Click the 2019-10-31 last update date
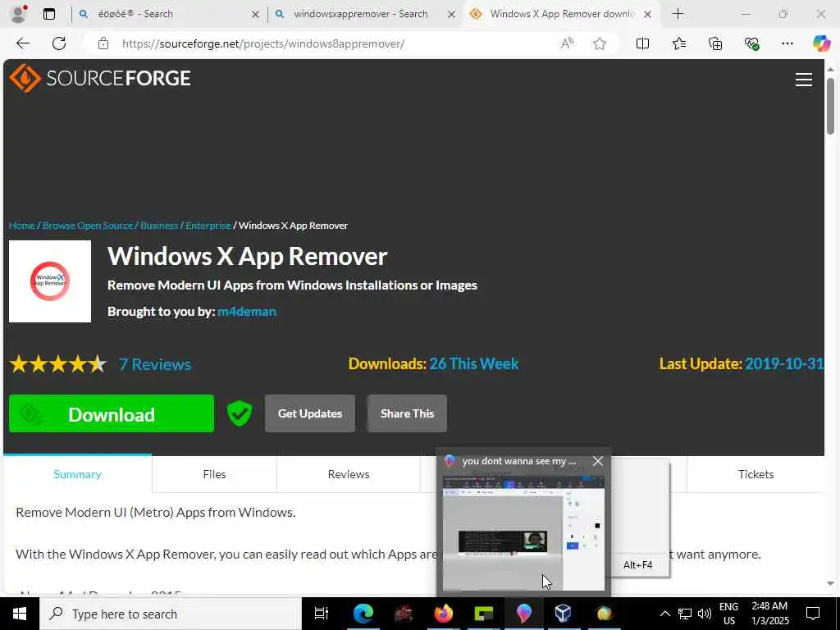Image resolution: width=840 pixels, height=630 pixels. [x=783, y=363]
